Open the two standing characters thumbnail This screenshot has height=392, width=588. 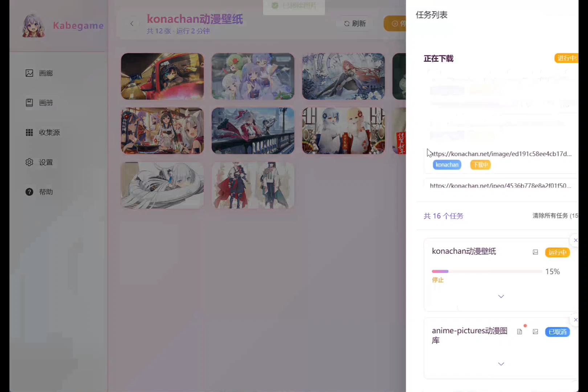pyautogui.click(x=253, y=185)
